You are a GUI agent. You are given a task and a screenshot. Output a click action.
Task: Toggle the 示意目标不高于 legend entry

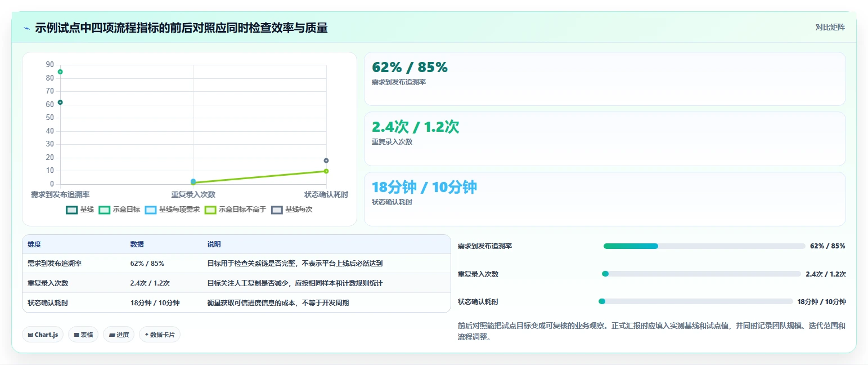coord(235,210)
